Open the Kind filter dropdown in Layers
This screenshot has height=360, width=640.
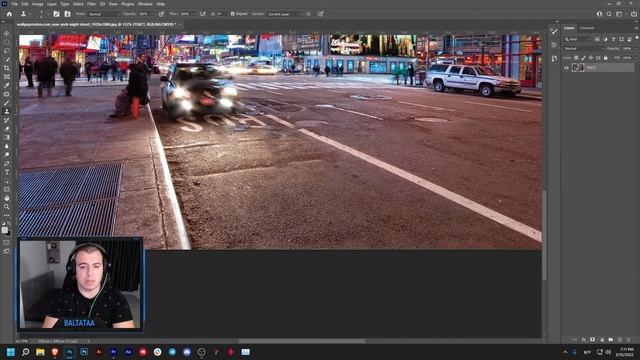[x=578, y=39]
